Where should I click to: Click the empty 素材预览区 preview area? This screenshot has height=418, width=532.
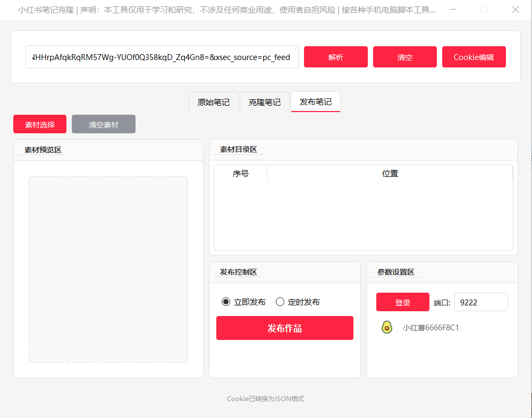point(108,270)
